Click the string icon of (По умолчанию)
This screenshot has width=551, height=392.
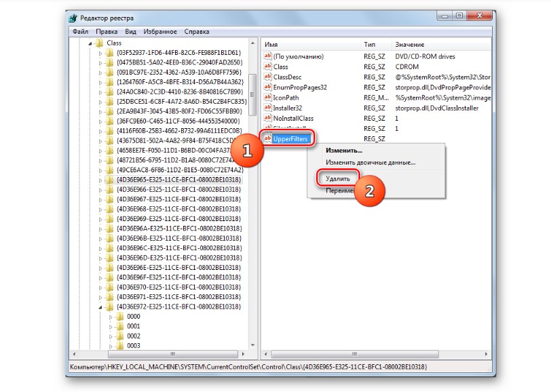tap(268, 56)
